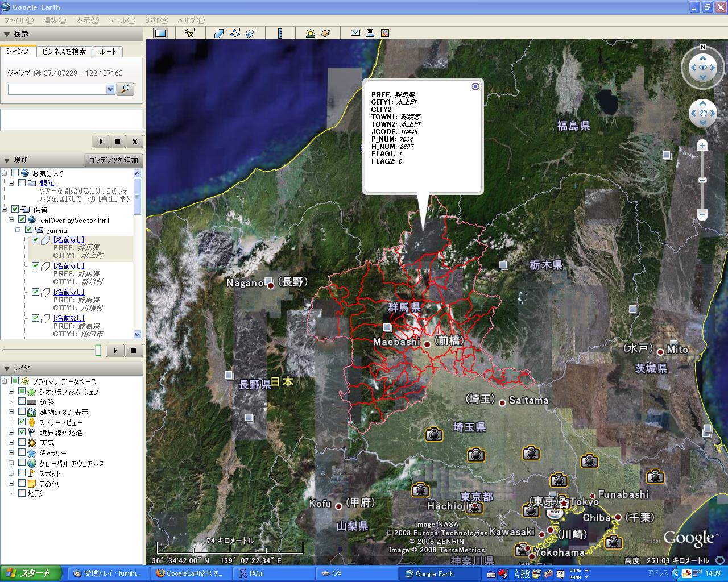Open the search input dropdown arrow
Screen dimensions: 728x582
(110, 89)
